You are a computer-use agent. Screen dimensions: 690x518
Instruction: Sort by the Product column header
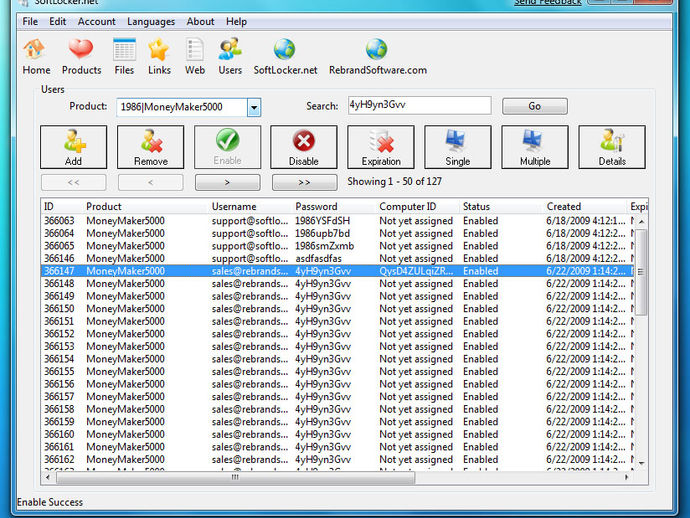(x=145, y=206)
